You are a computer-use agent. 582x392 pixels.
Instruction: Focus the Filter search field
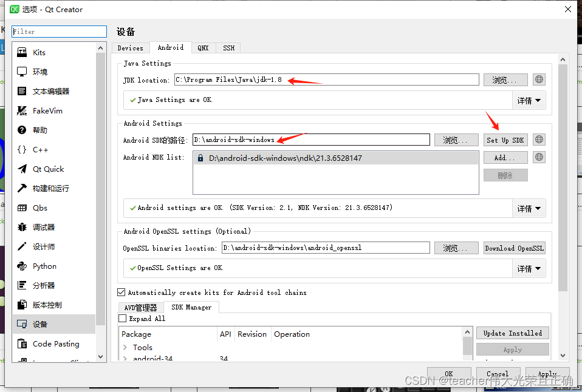point(59,32)
